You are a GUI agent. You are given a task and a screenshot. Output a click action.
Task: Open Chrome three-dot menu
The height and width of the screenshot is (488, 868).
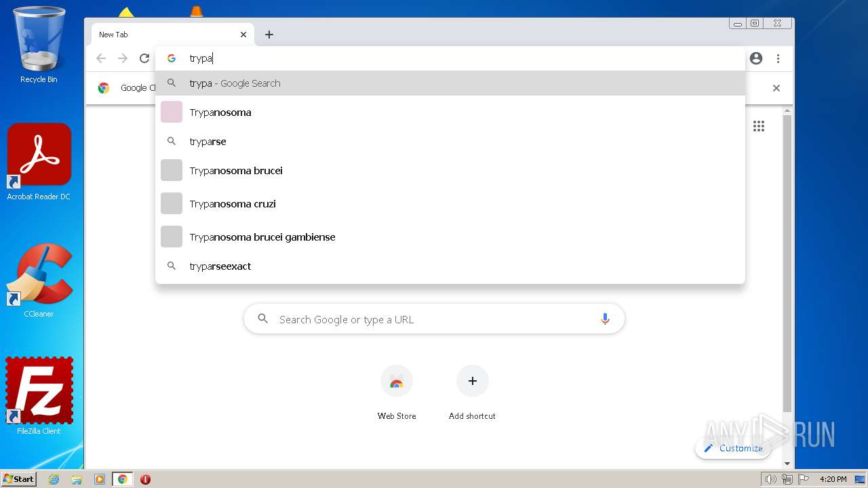(x=778, y=58)
